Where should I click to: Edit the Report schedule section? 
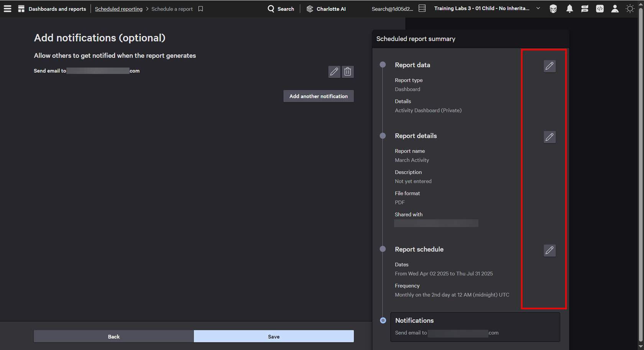tap(549, 250)
